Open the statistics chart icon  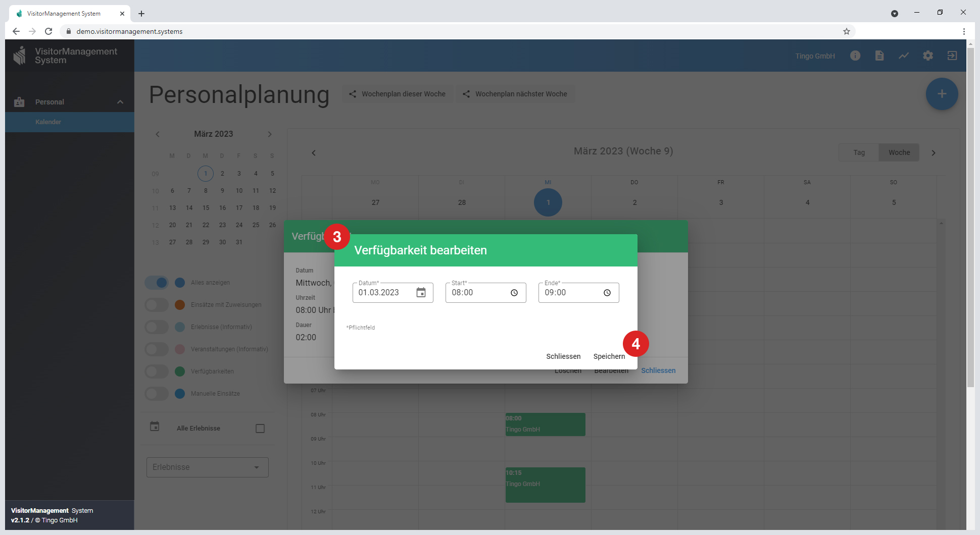tap(903, 56)
